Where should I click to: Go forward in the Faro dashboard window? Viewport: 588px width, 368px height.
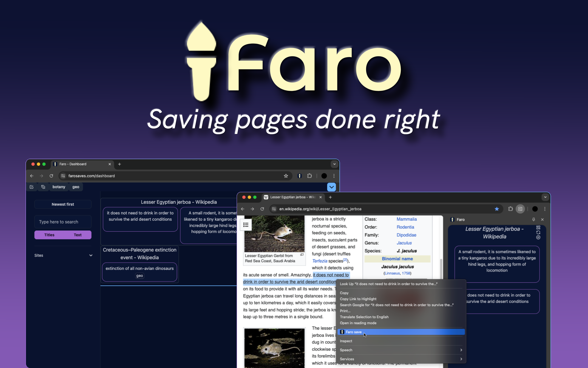tap(42, 176)
